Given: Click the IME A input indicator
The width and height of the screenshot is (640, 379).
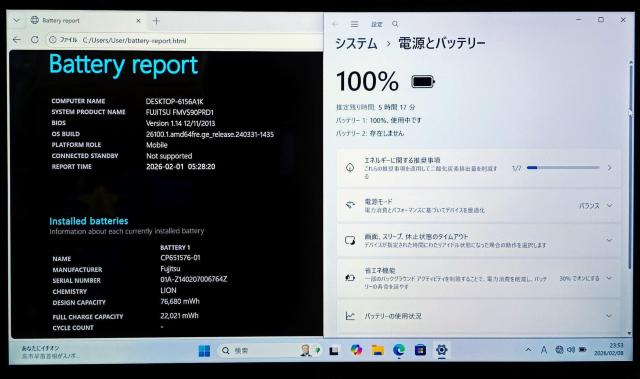Looking at the screenshot, I should (544, 350).
